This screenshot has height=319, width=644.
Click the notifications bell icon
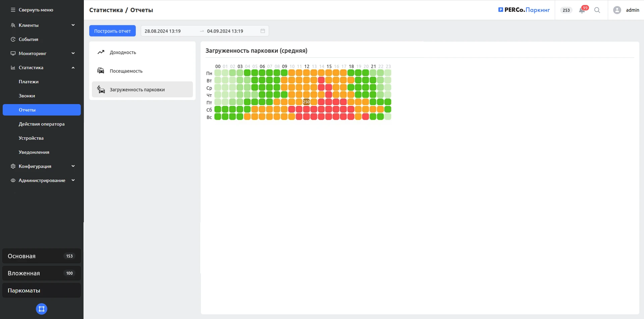[582, 10]
